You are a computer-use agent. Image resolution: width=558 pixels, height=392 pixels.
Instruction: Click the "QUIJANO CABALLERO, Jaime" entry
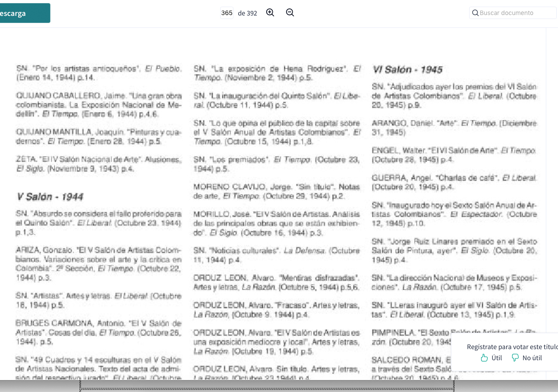coord(99,105)
